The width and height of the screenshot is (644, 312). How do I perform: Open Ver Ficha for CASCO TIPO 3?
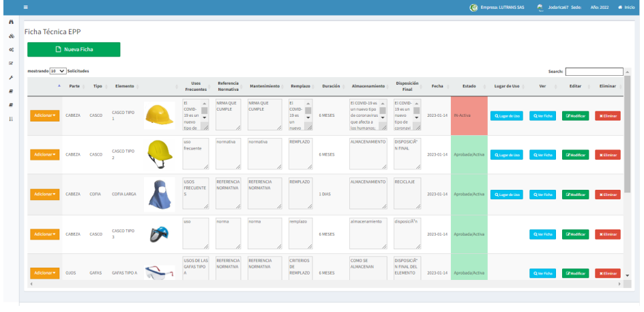point(543,234)
